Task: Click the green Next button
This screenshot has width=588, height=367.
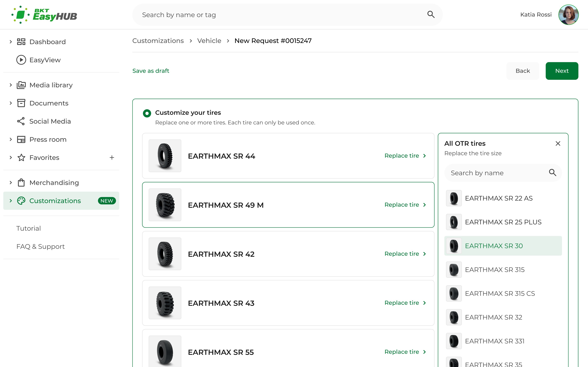Action: (x=562, y=71)
